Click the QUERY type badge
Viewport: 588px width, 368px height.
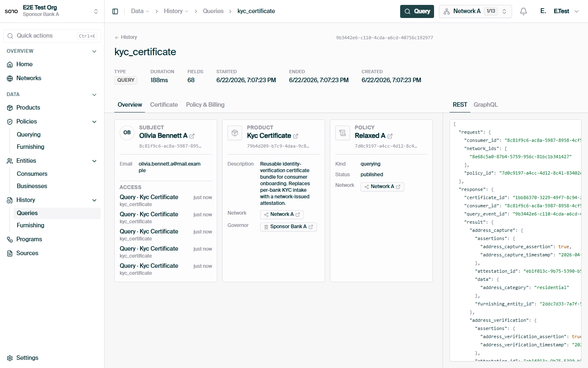(126, 81)
